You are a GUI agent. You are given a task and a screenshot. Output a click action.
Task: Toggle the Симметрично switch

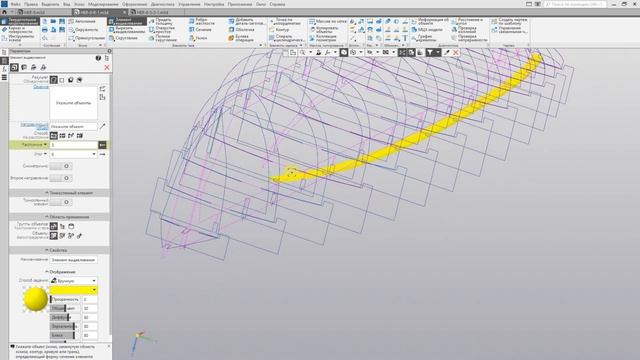61,166
